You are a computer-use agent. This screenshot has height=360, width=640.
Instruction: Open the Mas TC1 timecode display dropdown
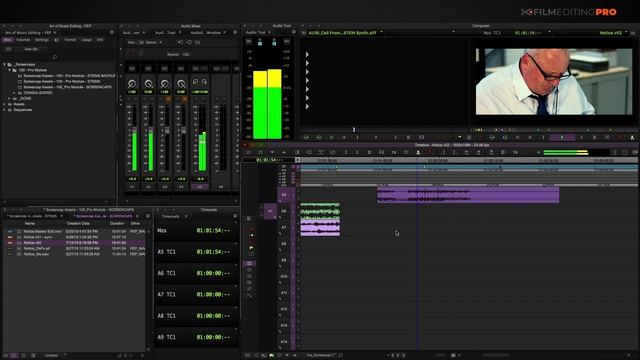click(549, 32)
